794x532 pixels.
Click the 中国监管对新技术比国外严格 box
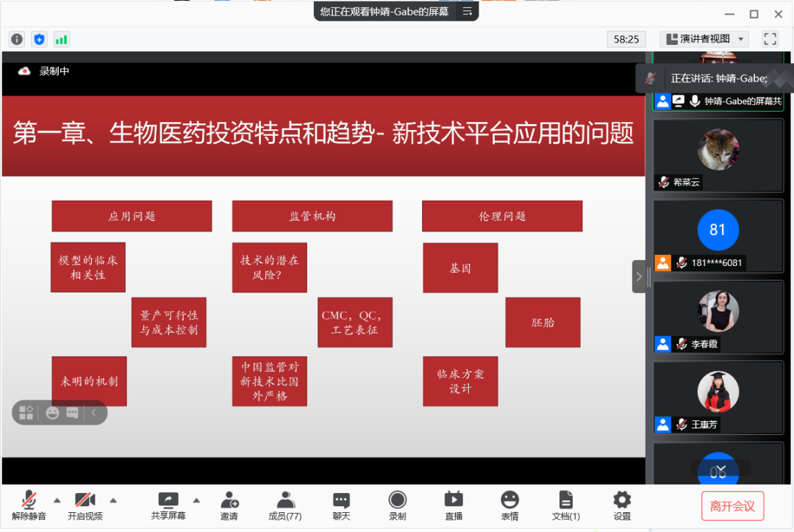click(269, 381)
